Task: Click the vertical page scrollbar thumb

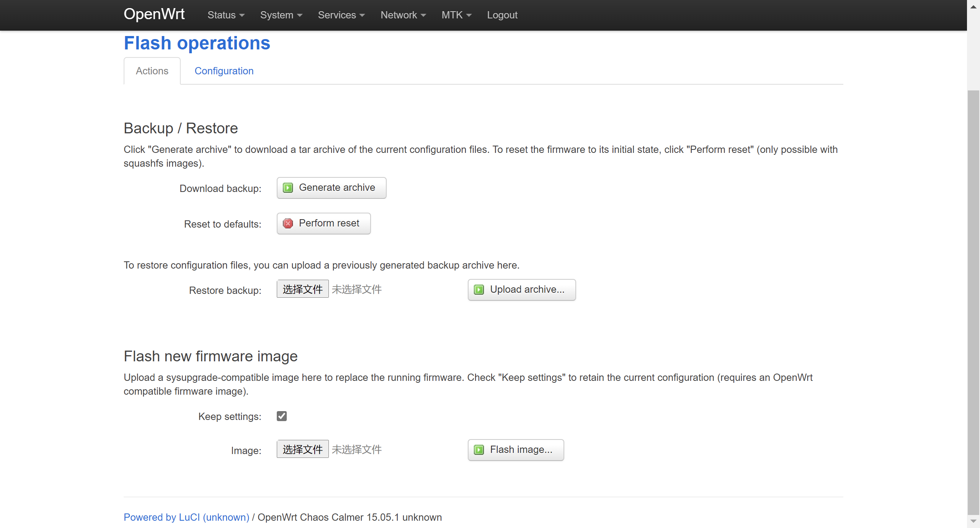Action: [x=973, y=303]
